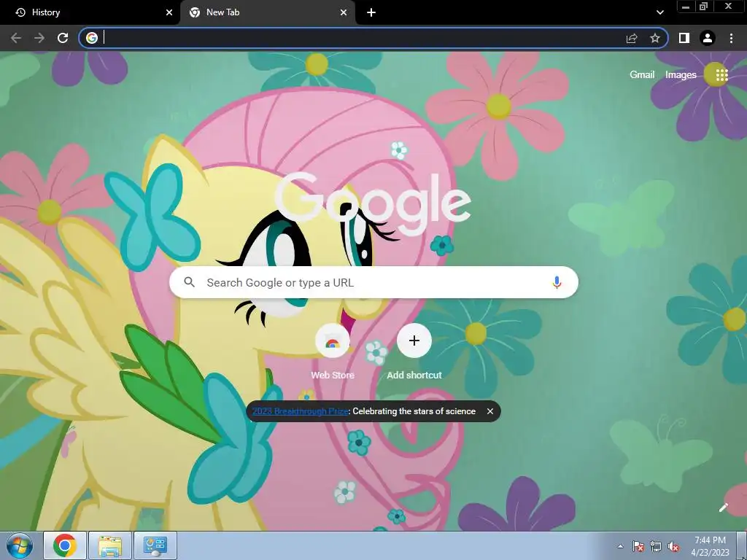Customize this page with pencil icon
Viewport: 747px width, 560px height.
point(723,507)
